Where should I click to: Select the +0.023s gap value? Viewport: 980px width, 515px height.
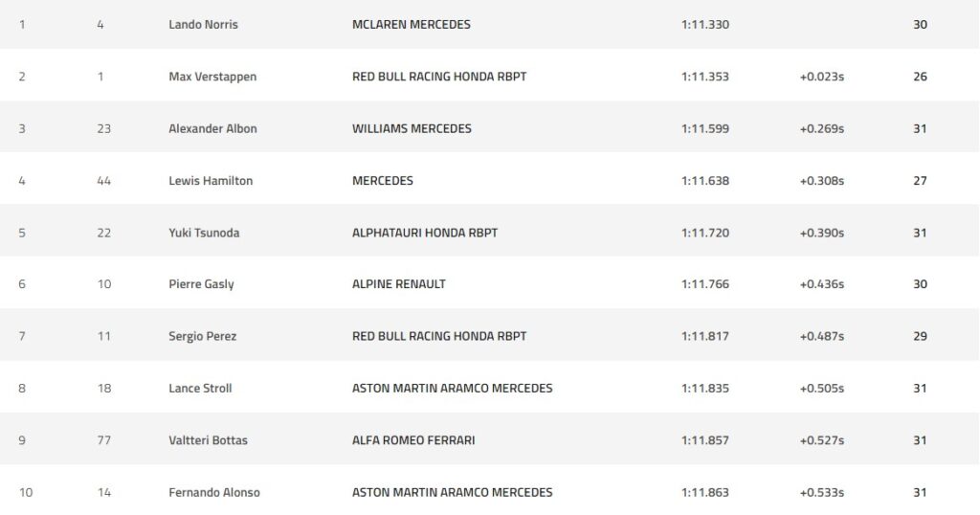[821, 77]
